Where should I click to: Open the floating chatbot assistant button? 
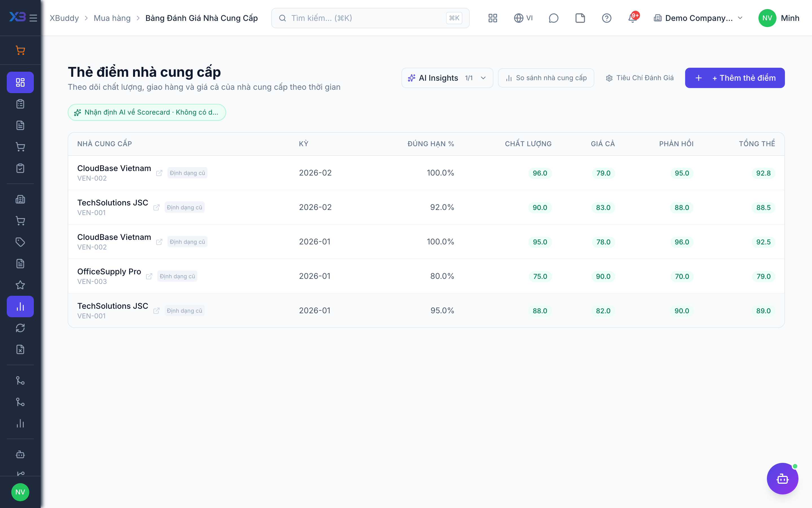click(x=782, y=478)
